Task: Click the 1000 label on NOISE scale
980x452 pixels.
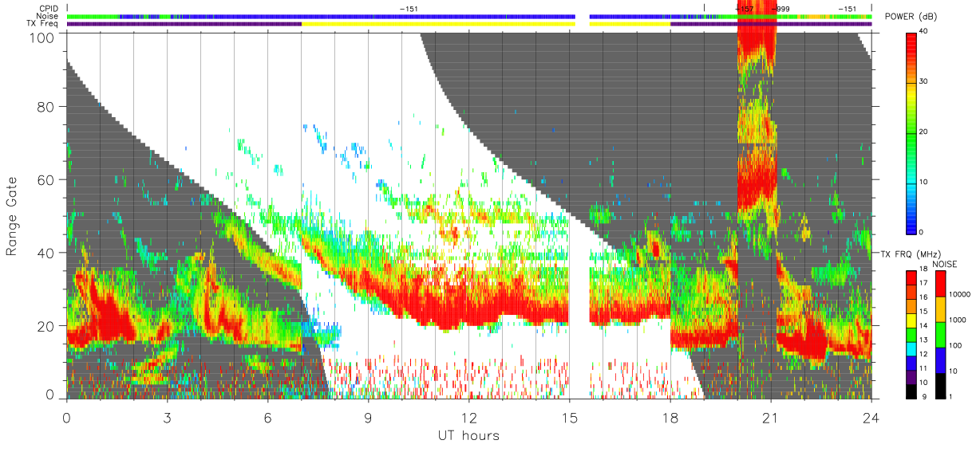Action: coord(959,321)
